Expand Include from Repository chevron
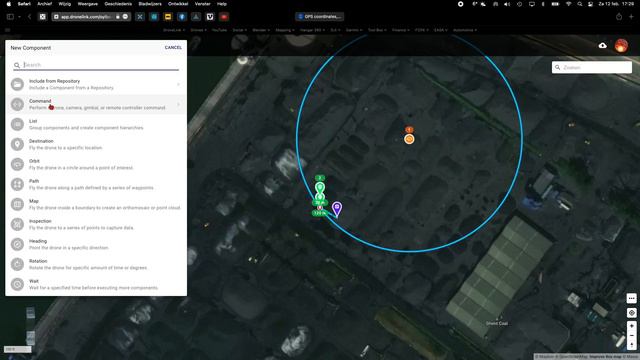 pyautogui.click(x=178, y=84)
